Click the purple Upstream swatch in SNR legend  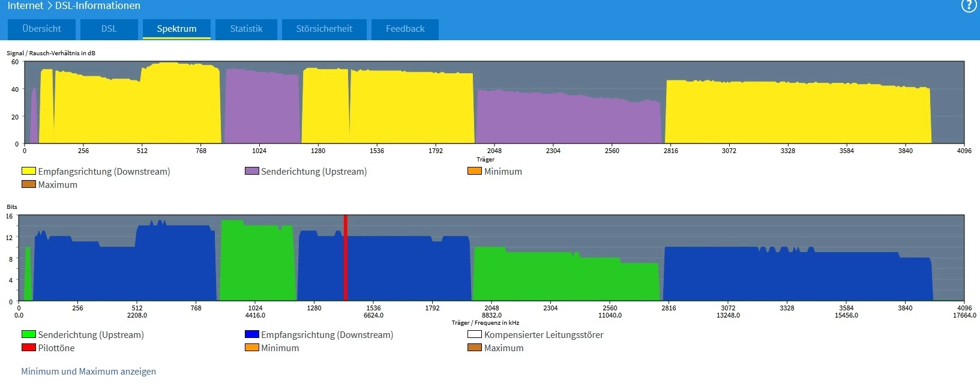[x=252, y=171]
